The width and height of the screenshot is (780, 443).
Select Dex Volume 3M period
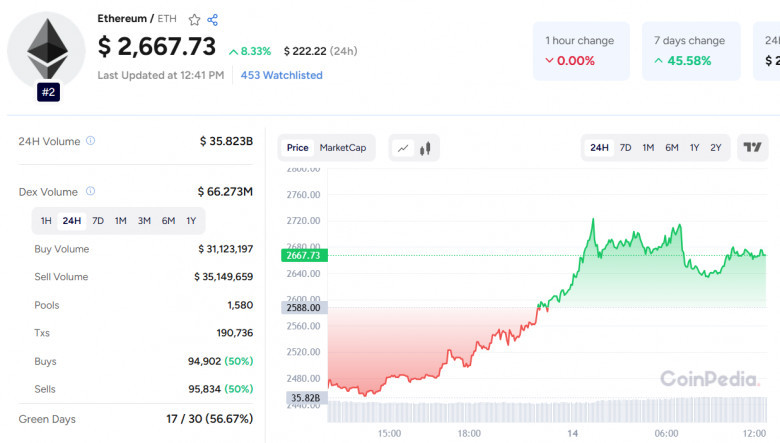[x=144, y=221]
